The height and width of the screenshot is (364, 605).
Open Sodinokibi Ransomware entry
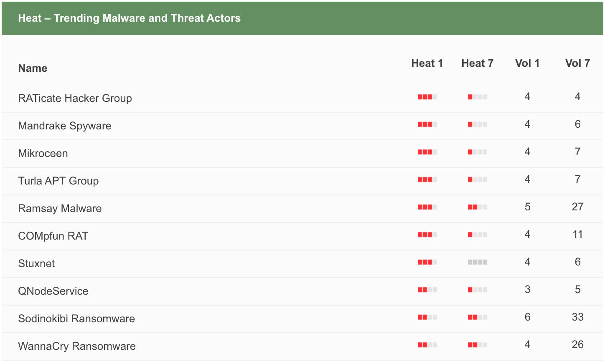click(76, 318)
